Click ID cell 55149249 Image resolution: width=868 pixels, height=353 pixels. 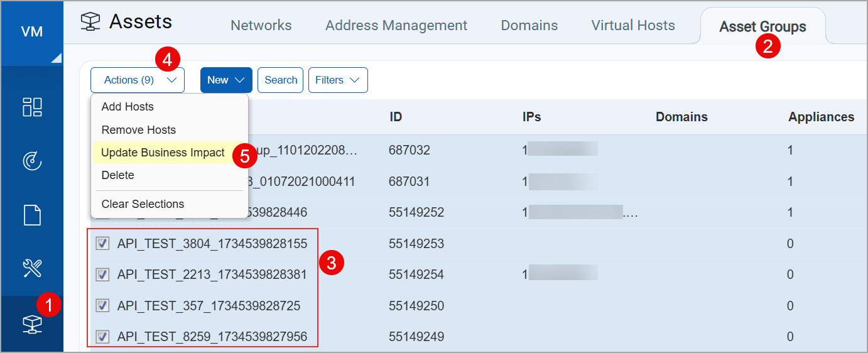416,337
